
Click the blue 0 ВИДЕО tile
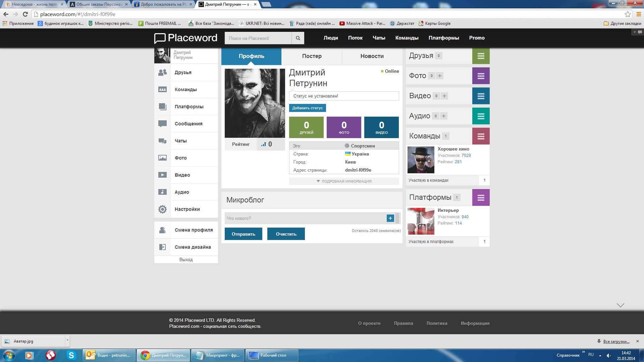tap(382, 127)
